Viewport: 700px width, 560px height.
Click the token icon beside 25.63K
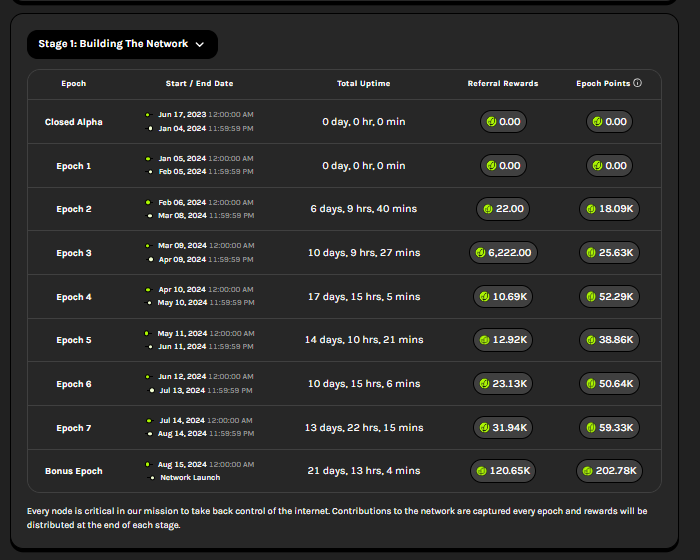(x=591, y=253)
